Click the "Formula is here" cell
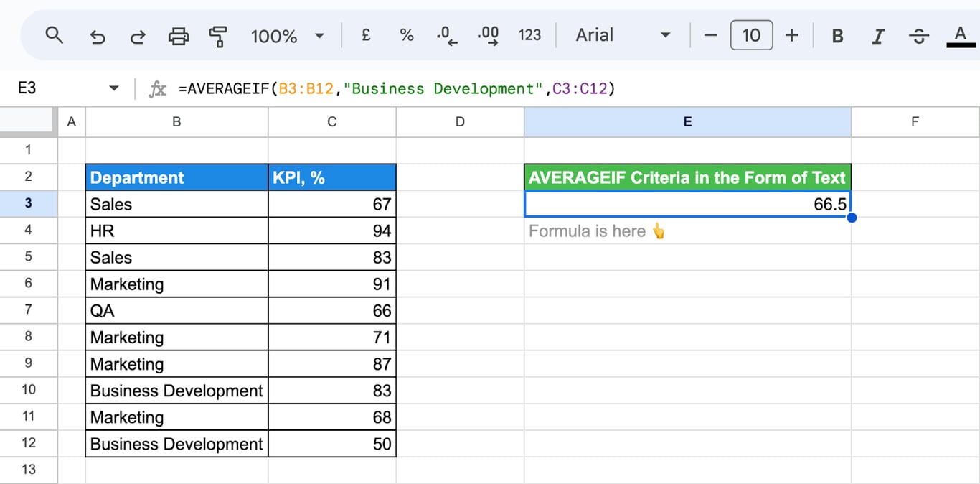980x484 pixels. click(687, 231)
